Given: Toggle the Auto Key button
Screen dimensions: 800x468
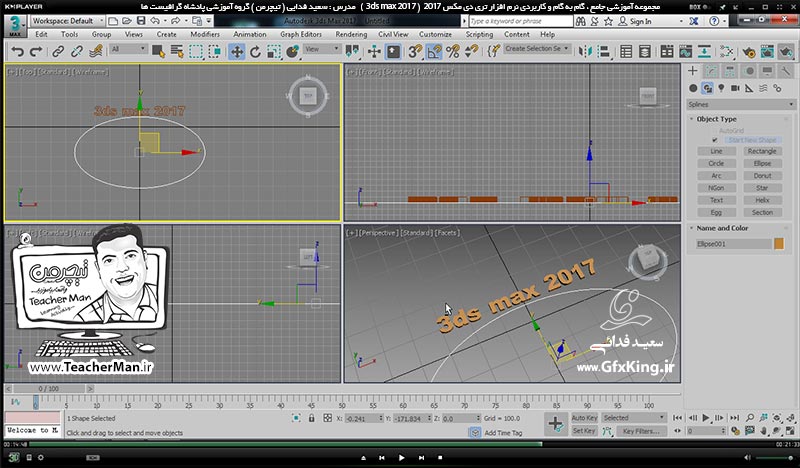Looking at the screenshot, I should click(x=584, y=417).
